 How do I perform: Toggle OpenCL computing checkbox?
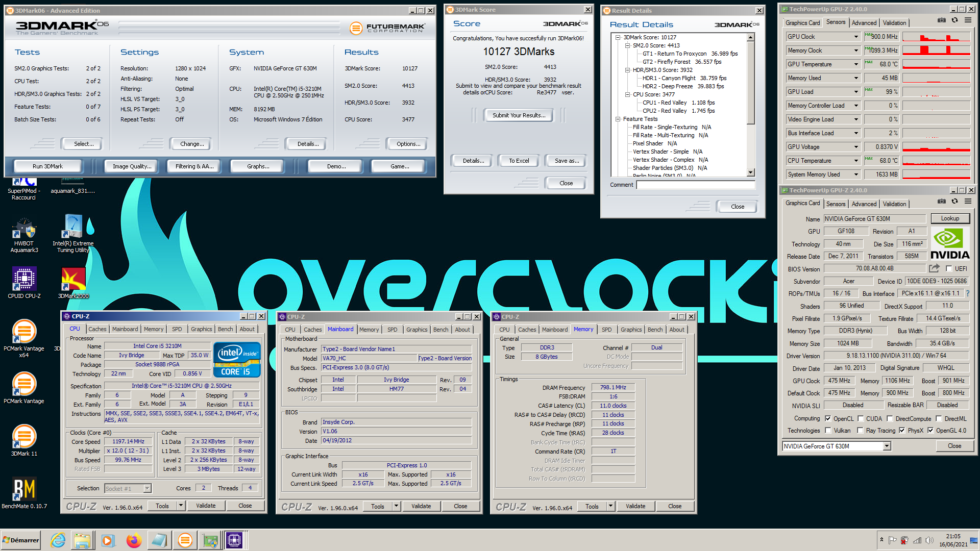(828, 419)
